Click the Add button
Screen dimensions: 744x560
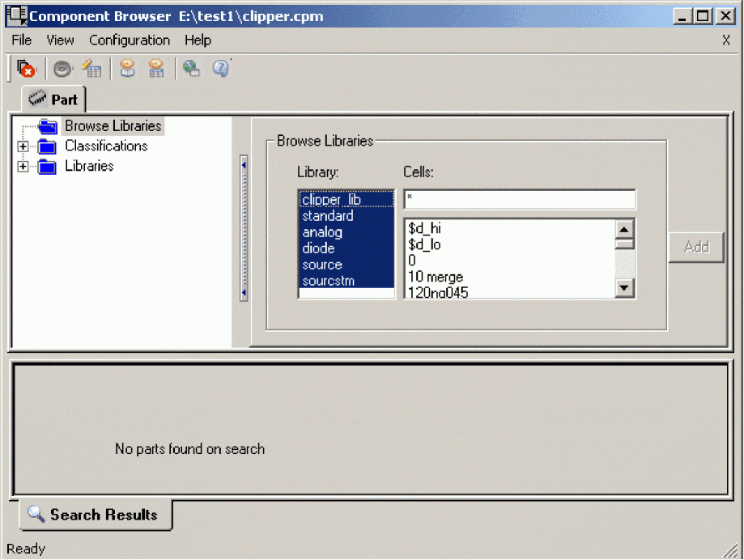coord(696,247)
